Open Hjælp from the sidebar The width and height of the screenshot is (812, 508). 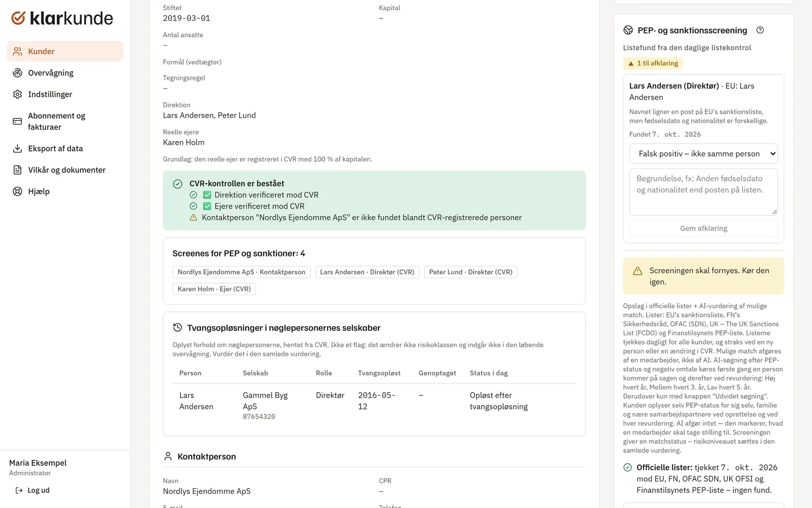(65, 192)
